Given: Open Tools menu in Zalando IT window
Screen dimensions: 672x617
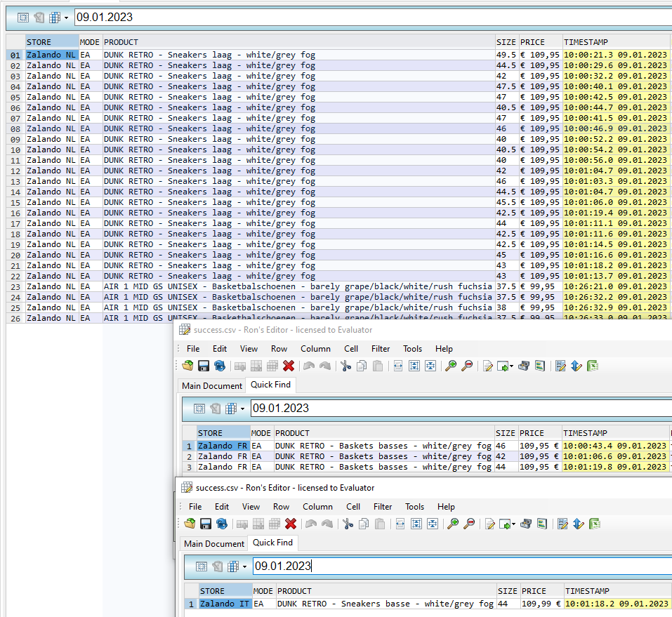Looking at the screenshot, I should [x=414, y=507].
